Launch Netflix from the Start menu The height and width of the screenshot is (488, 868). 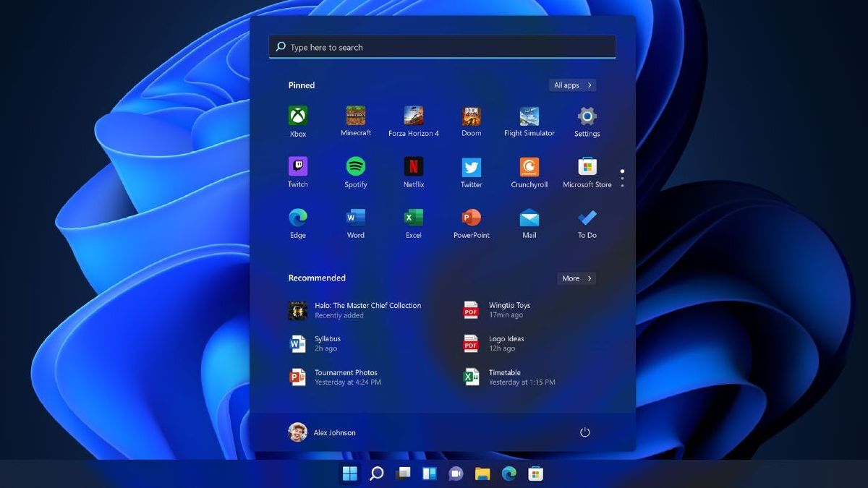point(413,168)
